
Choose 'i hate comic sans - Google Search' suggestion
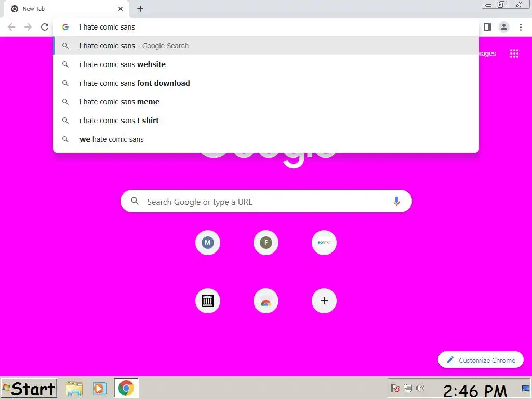266,46
